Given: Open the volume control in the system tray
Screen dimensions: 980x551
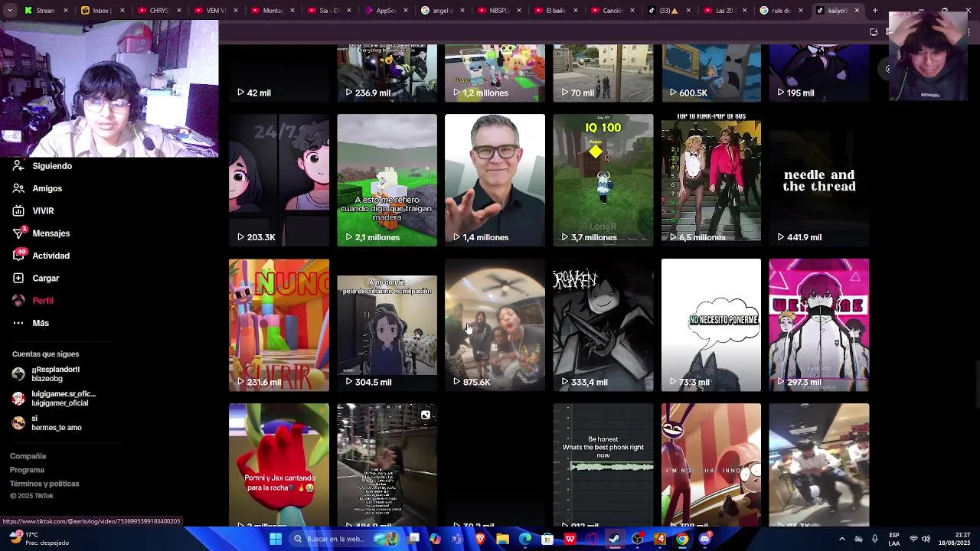Looking at the screenshot, I should coord(926,539).
